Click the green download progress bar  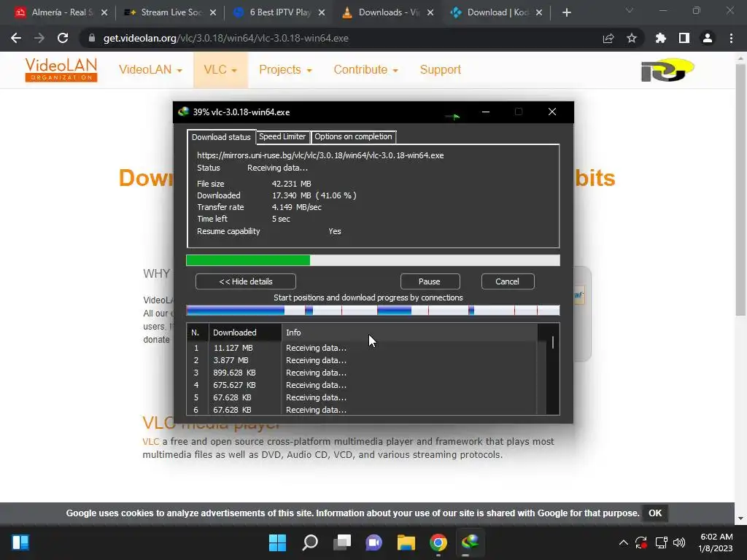(373, 260)
